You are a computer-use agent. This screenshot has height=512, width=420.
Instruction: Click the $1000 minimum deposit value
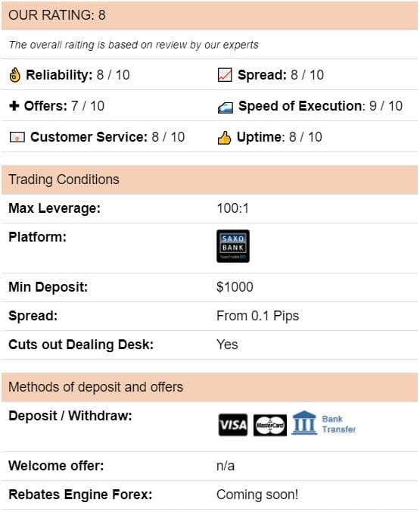click(235, 287)
